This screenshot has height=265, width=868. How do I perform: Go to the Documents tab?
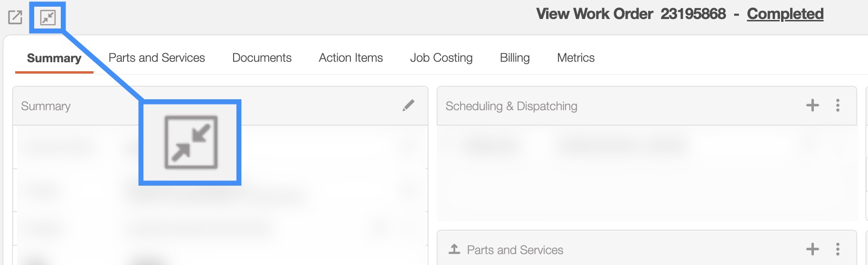click(x=262, y=58)
